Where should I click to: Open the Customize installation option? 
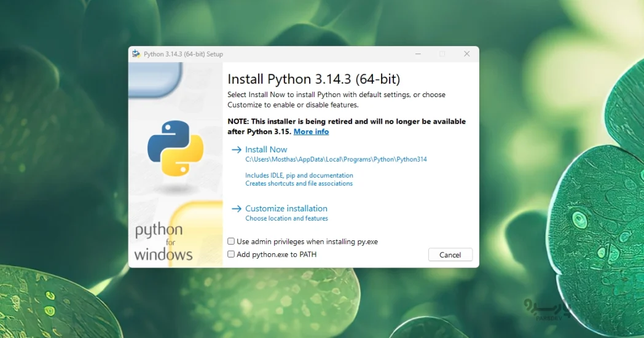[x=286, y=209]
